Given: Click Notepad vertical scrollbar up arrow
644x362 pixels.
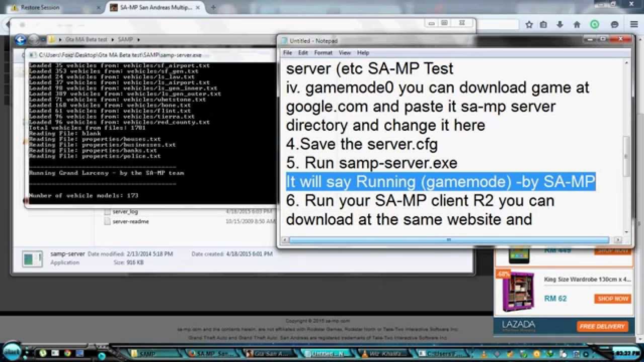Looking at the screenshot, I should pyautogui.click(x=626, y=63).
